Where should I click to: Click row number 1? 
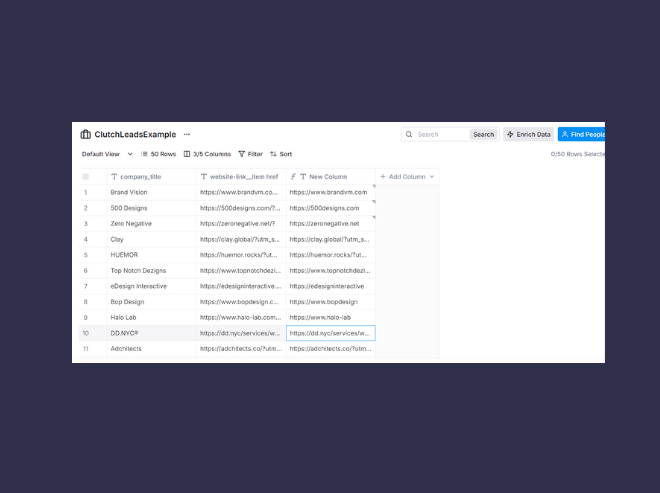click(x=86, y=192)
